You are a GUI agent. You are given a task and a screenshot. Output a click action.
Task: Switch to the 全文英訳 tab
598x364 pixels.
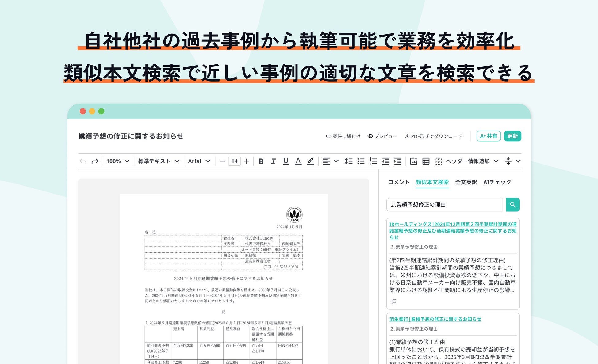pyautogui.click(x=466, y=182)
